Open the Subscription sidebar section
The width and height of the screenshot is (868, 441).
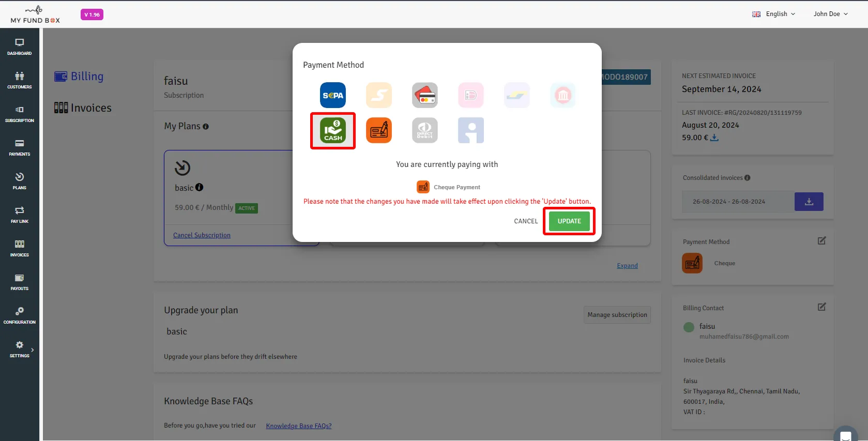tap(20, 114)
